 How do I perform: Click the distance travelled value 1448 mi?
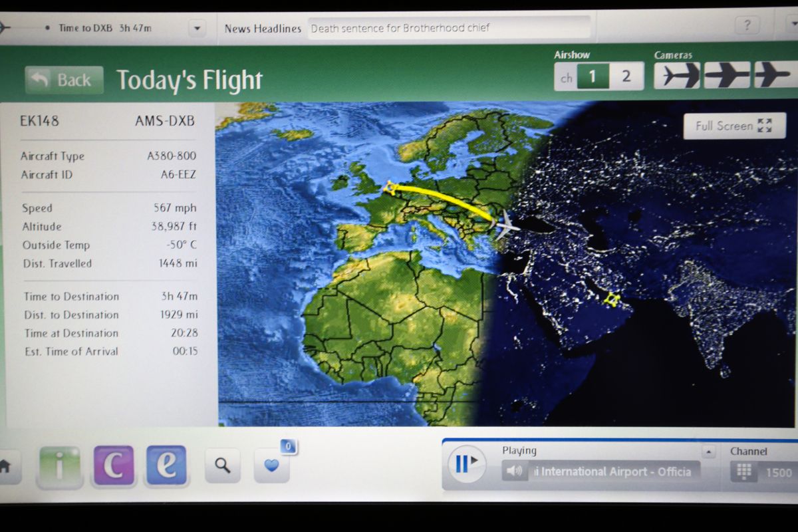(178, 263)
